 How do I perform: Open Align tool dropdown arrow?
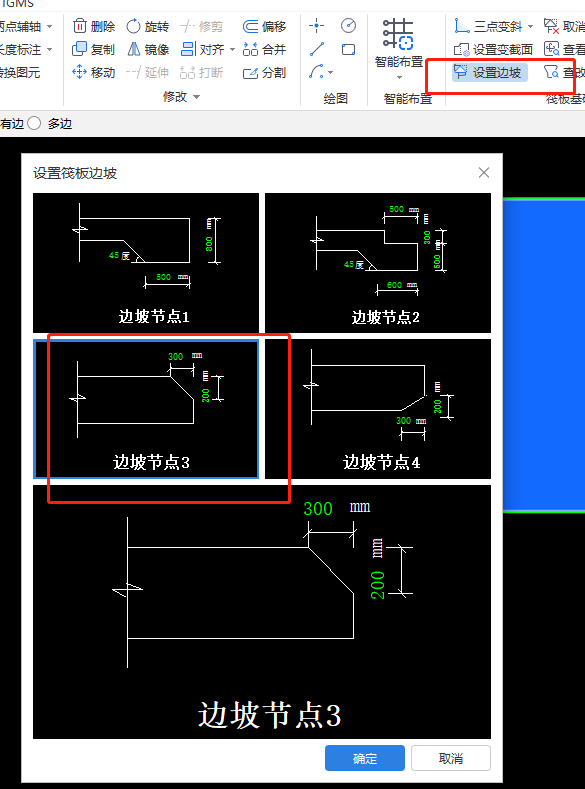tap(232, 49)
